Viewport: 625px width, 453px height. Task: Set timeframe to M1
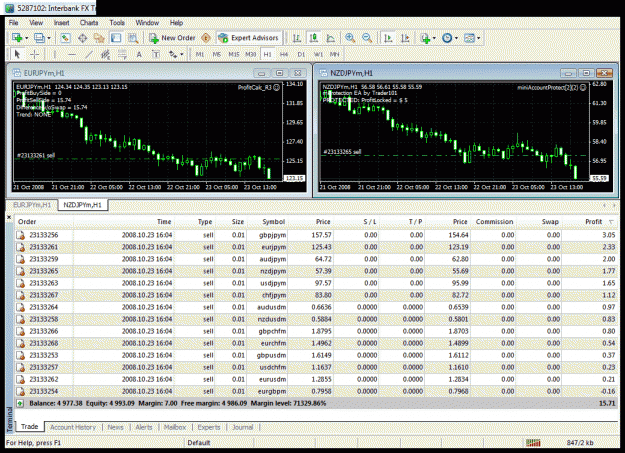200,54
